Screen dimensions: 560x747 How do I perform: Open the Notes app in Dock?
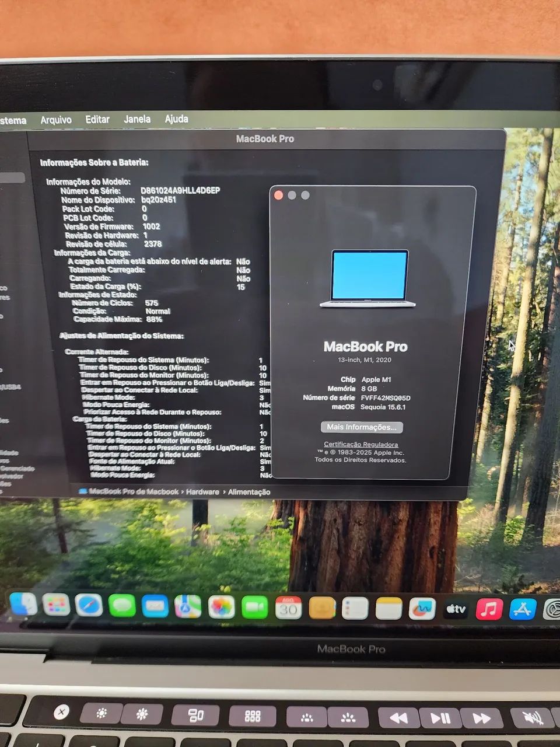[388, 609]
